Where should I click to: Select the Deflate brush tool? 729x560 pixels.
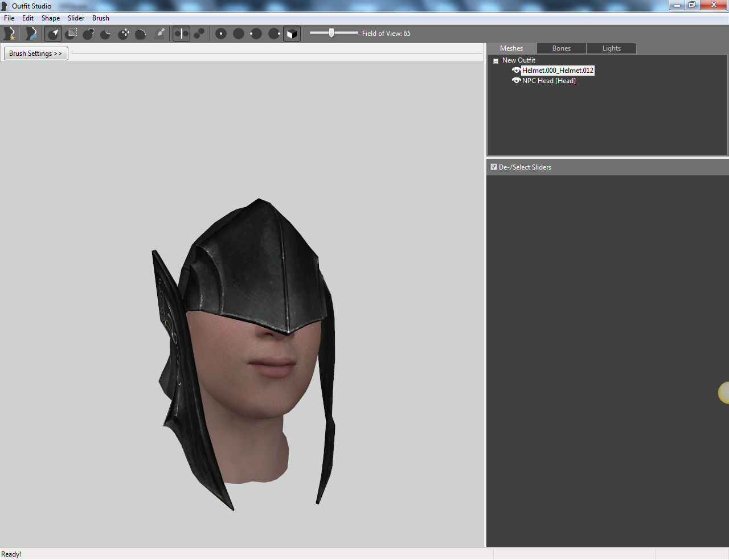[x=106, y=34]
